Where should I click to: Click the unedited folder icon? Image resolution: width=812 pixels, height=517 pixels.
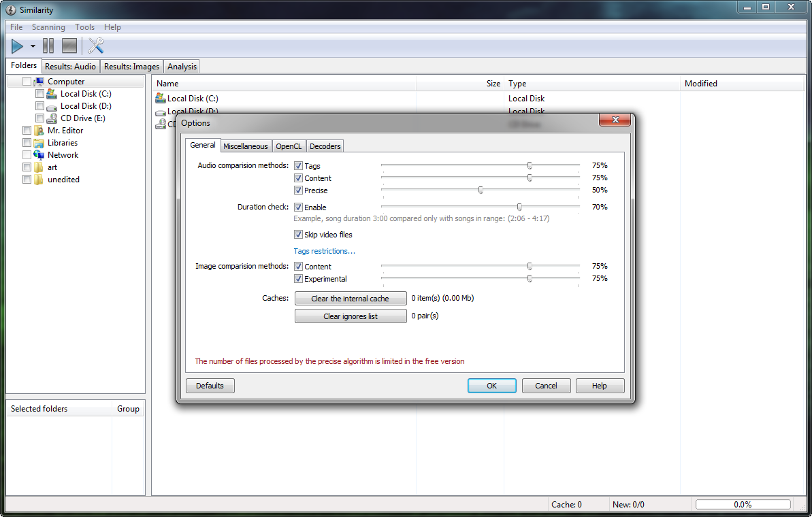(x=39, y=180)
